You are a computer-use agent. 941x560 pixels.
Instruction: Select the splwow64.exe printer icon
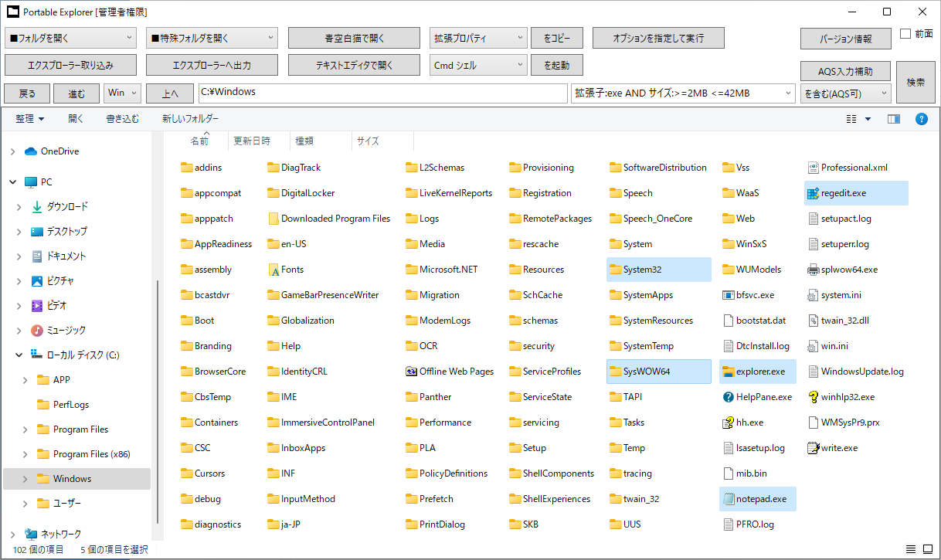pyautogui.click(x=812, y=270)
